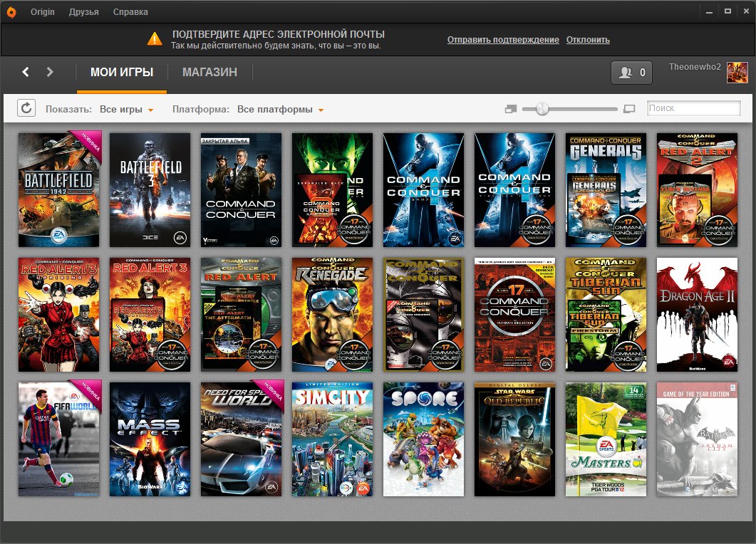Select the Tiger Woods Masters tile
Image resolution: width=756 pixels, height=544 pixels.
606,439
